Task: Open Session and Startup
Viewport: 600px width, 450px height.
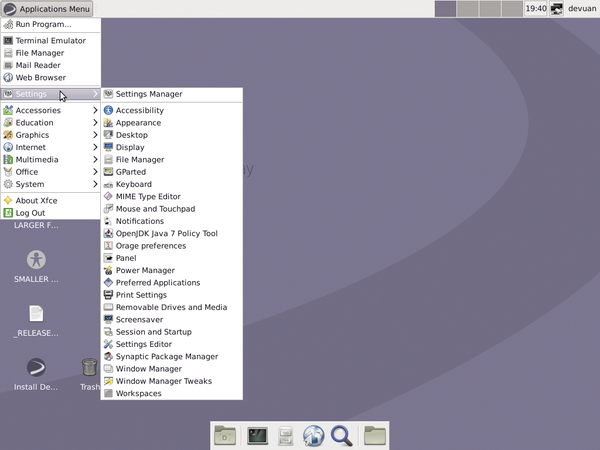Action: (x=172, y=332)
